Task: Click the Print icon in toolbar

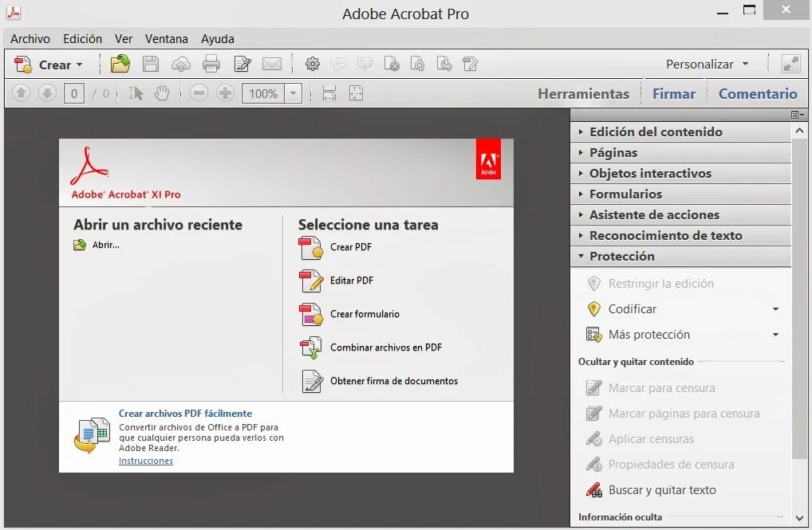Action: (x=211, y=65)
